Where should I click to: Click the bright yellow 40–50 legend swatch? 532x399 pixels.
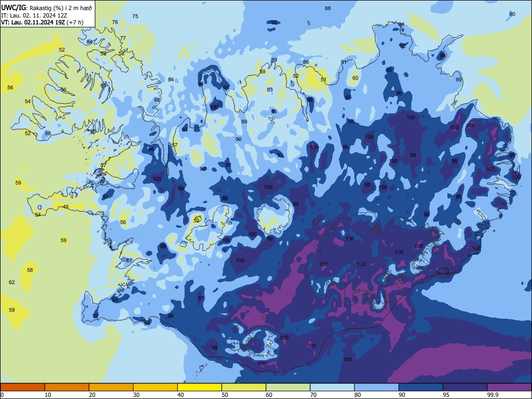point(199,387)
